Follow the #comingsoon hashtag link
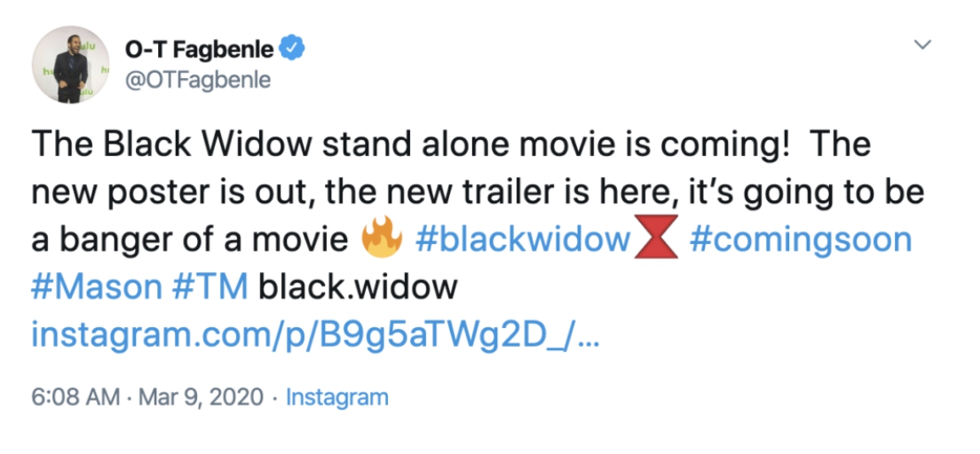Viewport: 980px width, 454px height. pos(801,241)
